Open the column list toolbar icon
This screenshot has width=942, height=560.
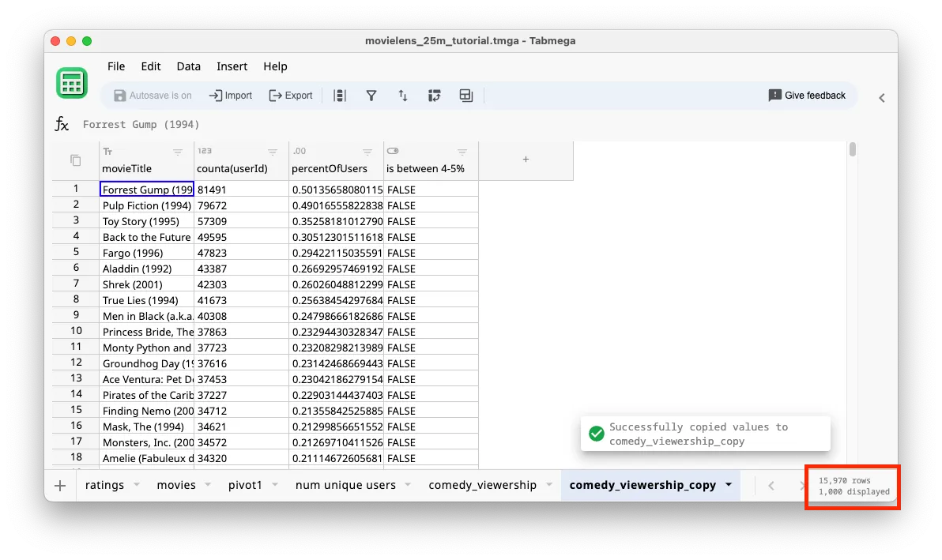(x=341, y=96)
